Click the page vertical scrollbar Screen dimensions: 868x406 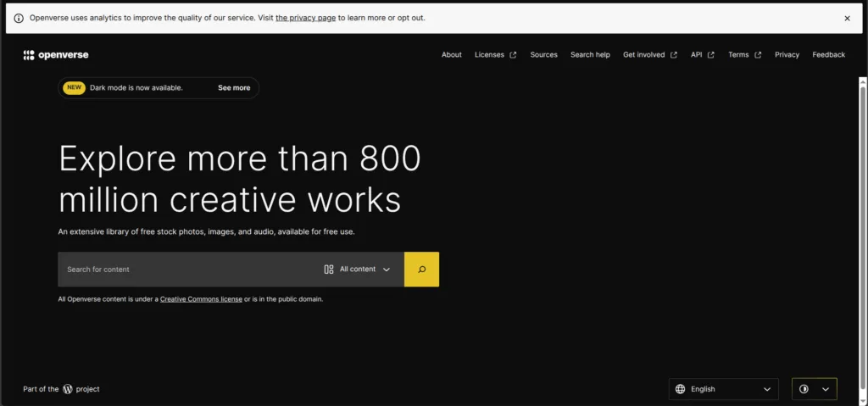coord(863,238)
